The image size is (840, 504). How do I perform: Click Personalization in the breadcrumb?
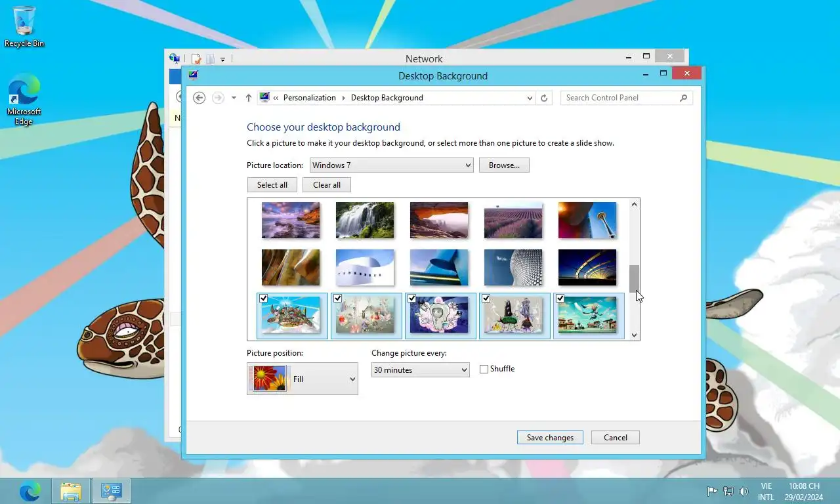click(310, 98)
